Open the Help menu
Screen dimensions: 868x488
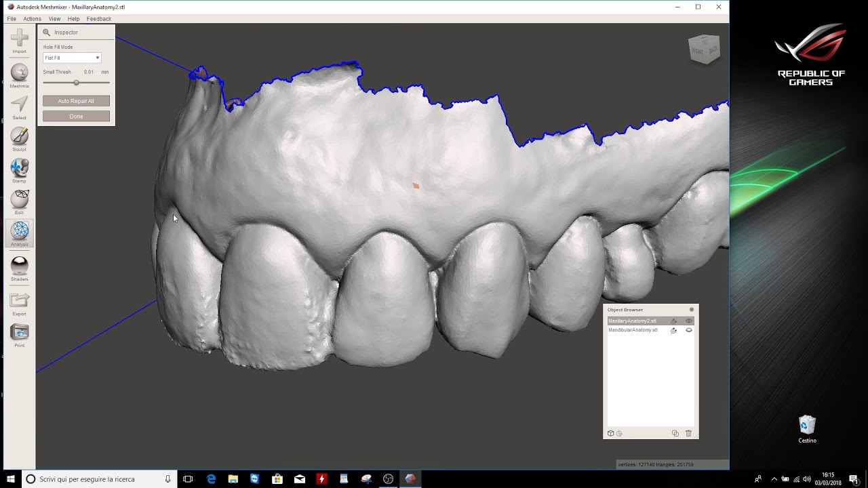(x=73, y=19)
